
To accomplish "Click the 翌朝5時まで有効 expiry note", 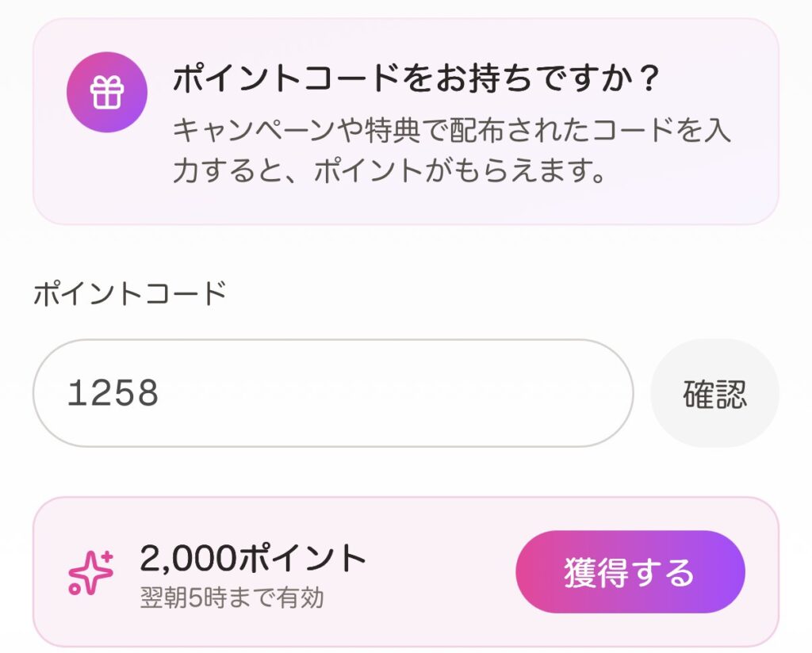I will click(232, 598).
